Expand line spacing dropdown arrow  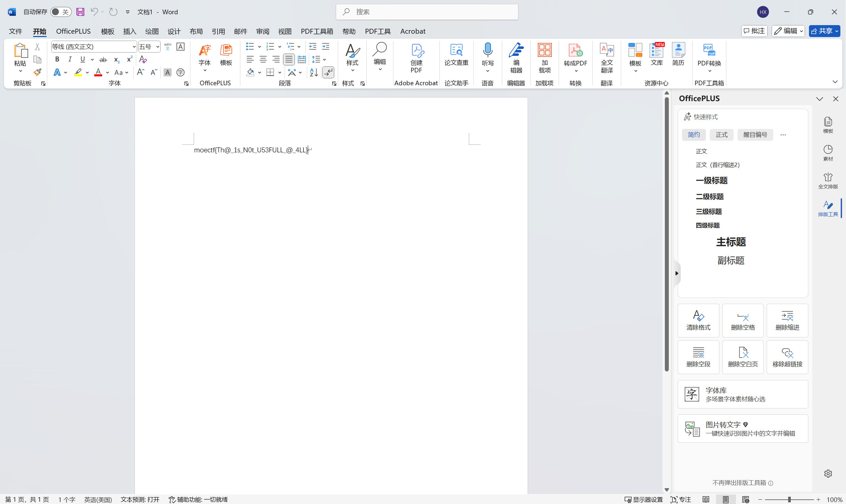pos(325,59)
